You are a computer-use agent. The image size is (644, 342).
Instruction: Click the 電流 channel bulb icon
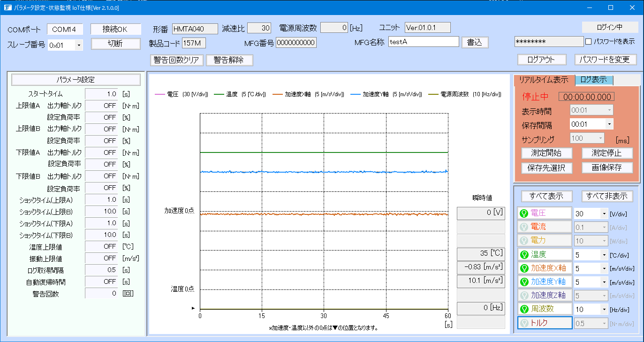(x=524, y=228)
